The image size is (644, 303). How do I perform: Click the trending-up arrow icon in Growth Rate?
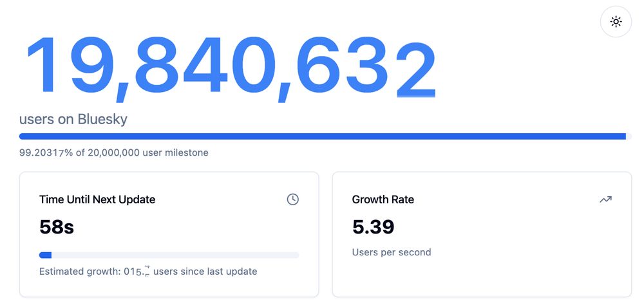pos(605,199)
